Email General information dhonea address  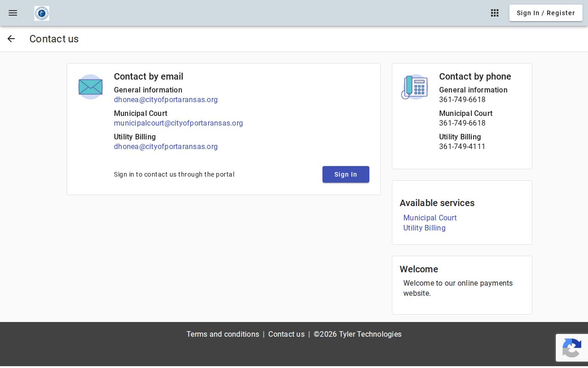tap(166, 99)
